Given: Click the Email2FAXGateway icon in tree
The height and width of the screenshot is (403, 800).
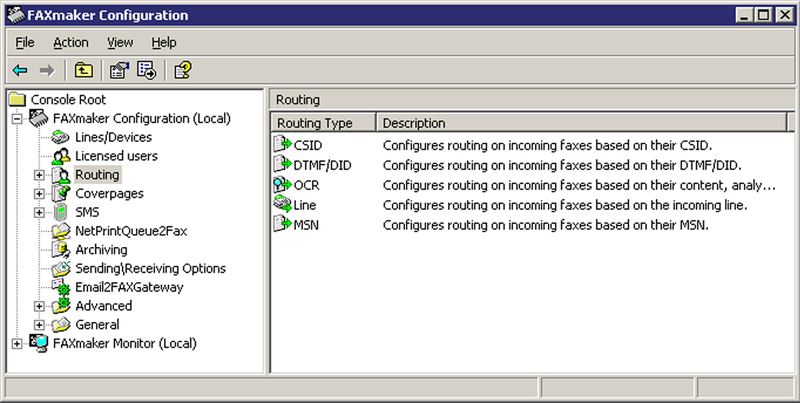Looking at the screenshot, I should tap(61, 288).
